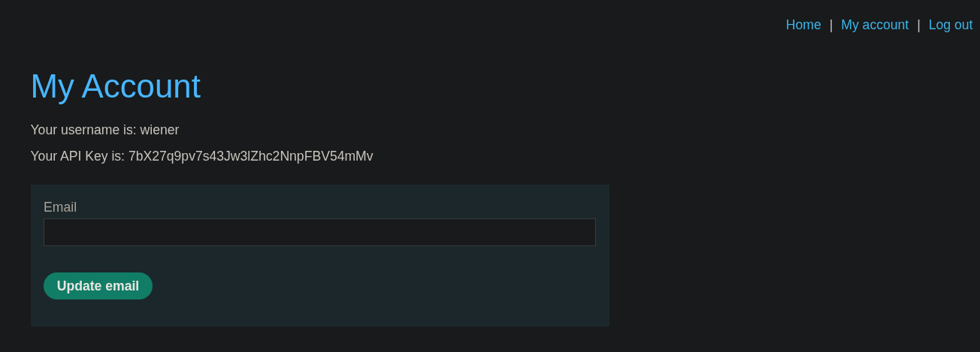980x352 pixels.
Task: Open the Home link
Action: click(803, 25)
